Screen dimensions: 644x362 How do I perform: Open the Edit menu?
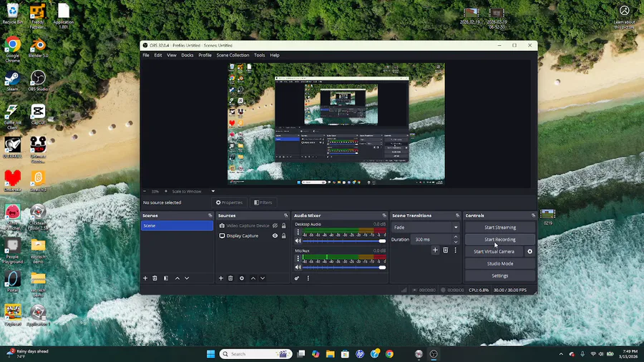[x=158, y=55]
